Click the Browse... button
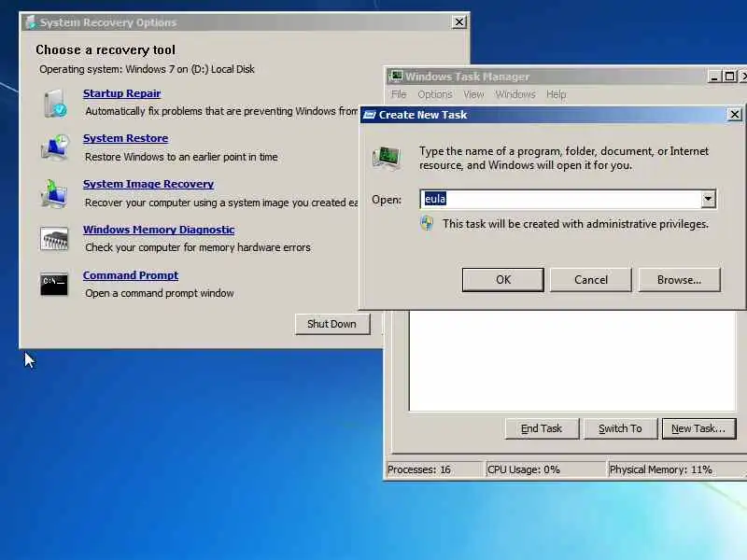747x560 pixels. 679,279
